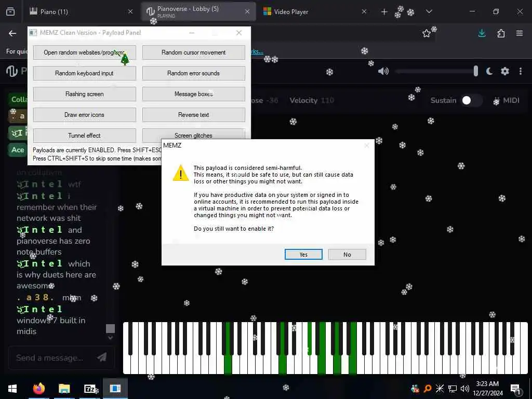This screenshot has height=399, width=532.
Task: Toggle Reverse text payload
Action: [x=193, y=115]
